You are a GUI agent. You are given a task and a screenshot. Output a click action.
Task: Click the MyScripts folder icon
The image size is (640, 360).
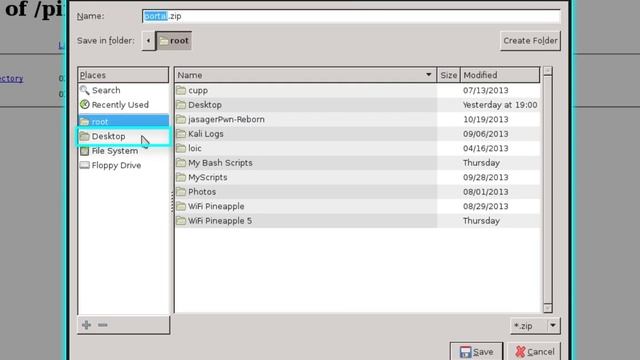tap(181, 177)
